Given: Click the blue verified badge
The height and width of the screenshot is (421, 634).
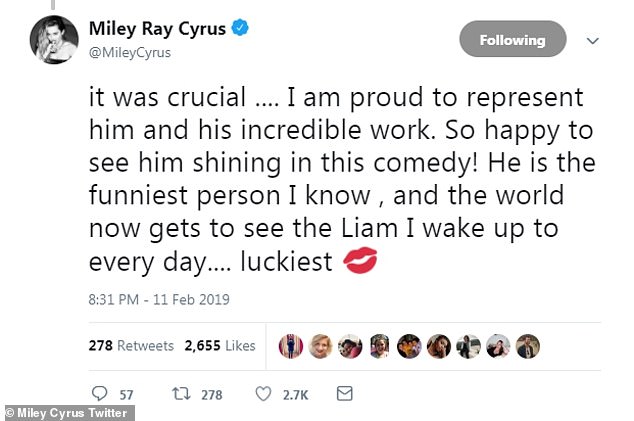Looking at the screenshot, I should (x=239, y=27).
